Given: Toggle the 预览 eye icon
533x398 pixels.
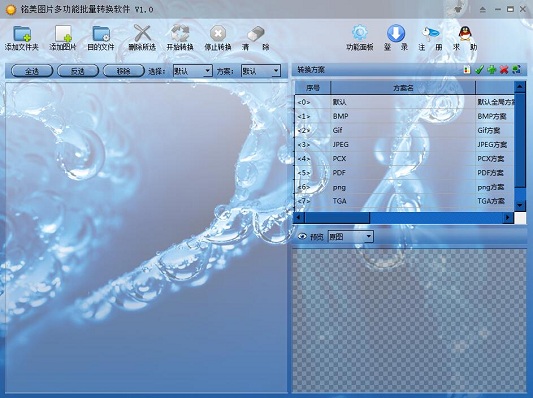Looking at the screenshot, I should click(302, 236).
